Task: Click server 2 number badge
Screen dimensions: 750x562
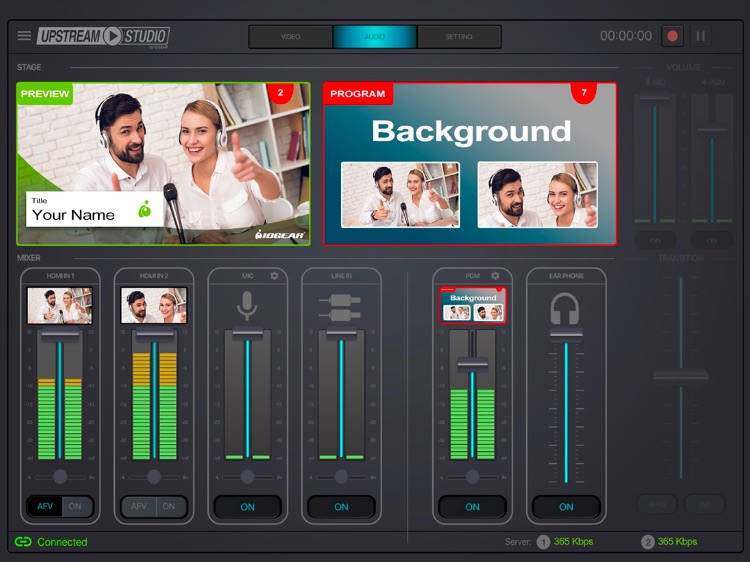Action: (647, 542)
